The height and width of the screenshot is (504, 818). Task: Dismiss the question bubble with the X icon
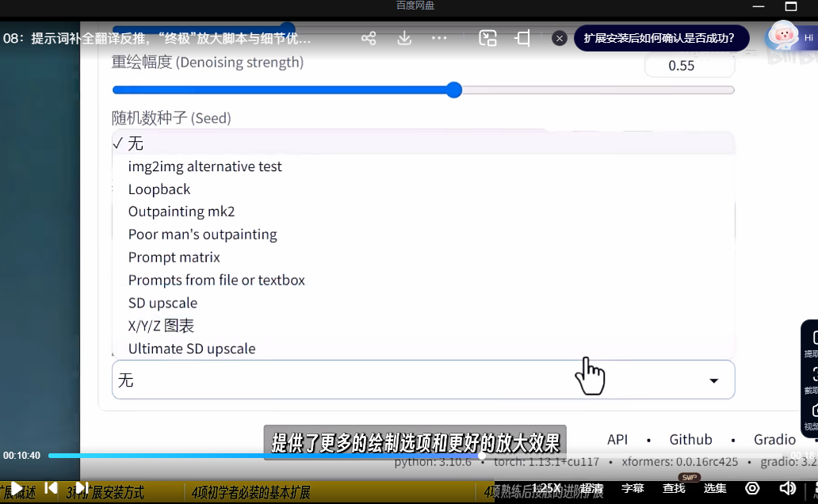coord(560,38)
